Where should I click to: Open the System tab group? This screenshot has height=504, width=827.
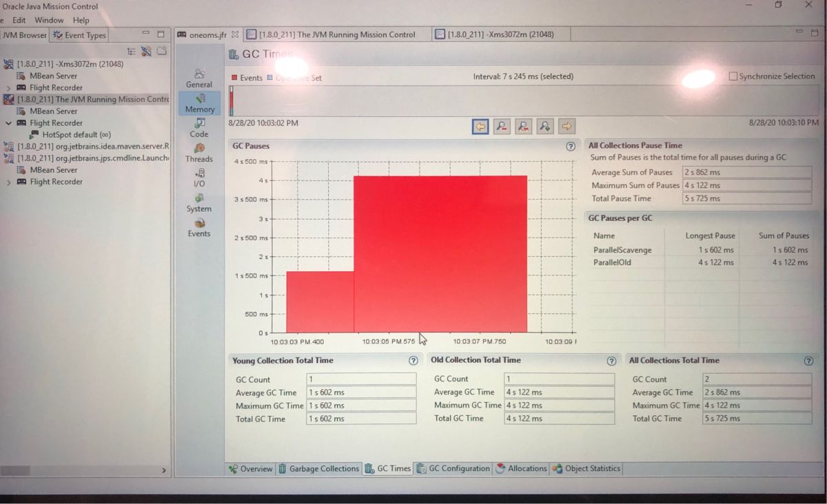199,202
